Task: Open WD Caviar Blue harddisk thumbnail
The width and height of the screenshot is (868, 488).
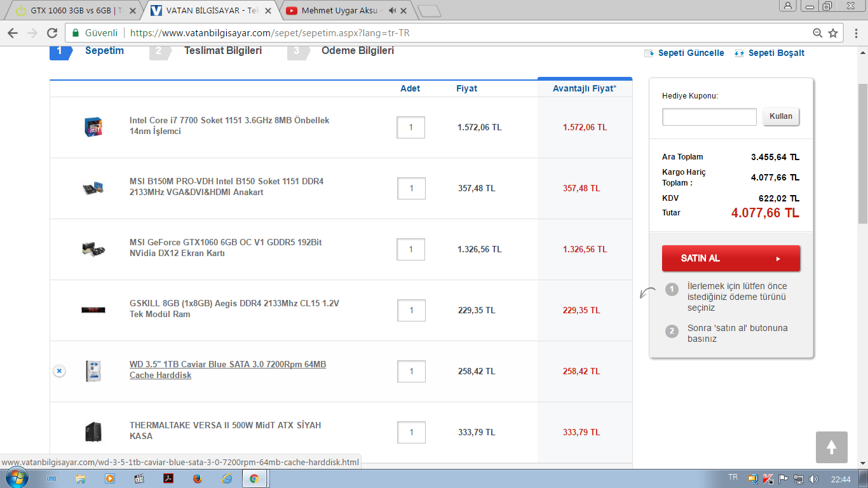Action: (x=93, y=371)
